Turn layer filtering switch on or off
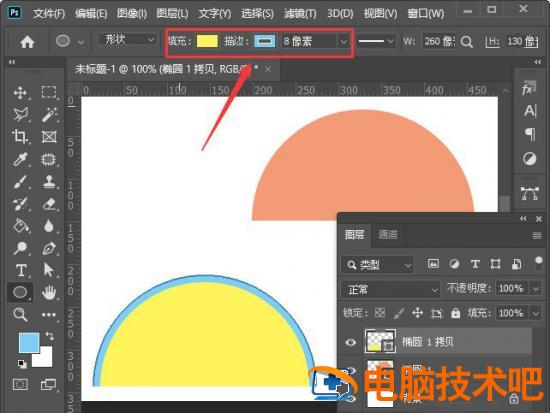This screenshot has width=550, height=413. click(538, 263)
